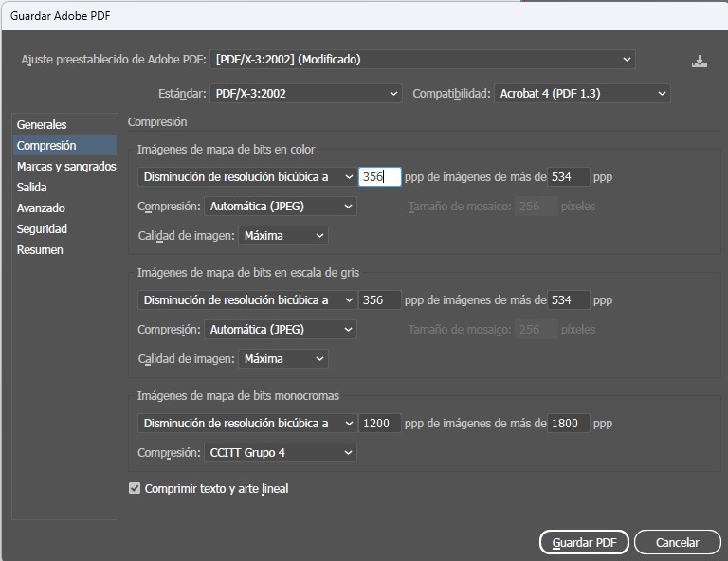Open color images Compresión Automática (JPEG) dropdown
This screenshot has width=728, height=561.
[x=280, y=207]
